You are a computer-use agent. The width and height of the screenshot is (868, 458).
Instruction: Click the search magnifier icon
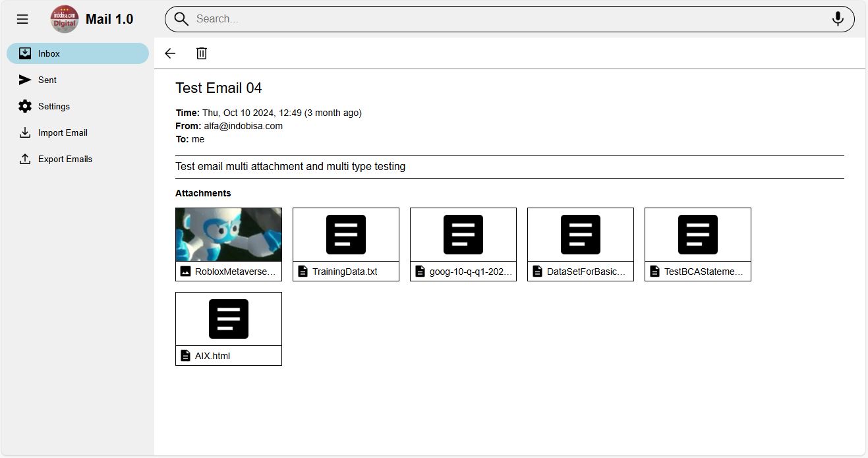click(x=181, y=19)
